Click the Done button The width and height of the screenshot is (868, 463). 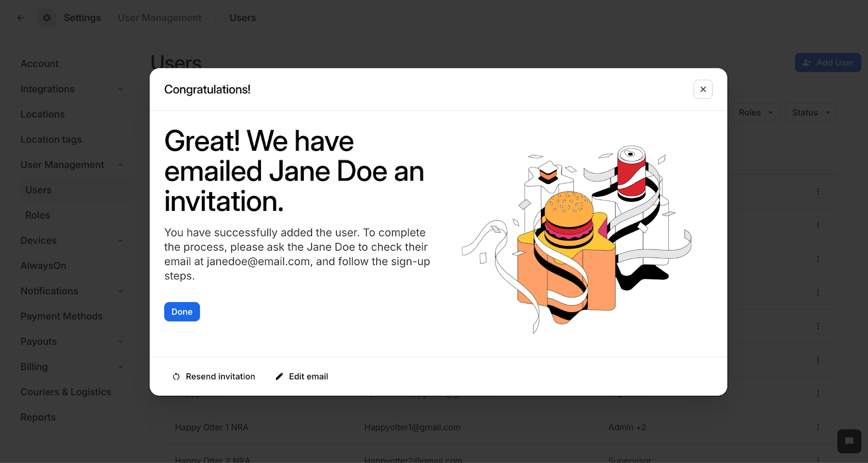(x=182, y=312)
